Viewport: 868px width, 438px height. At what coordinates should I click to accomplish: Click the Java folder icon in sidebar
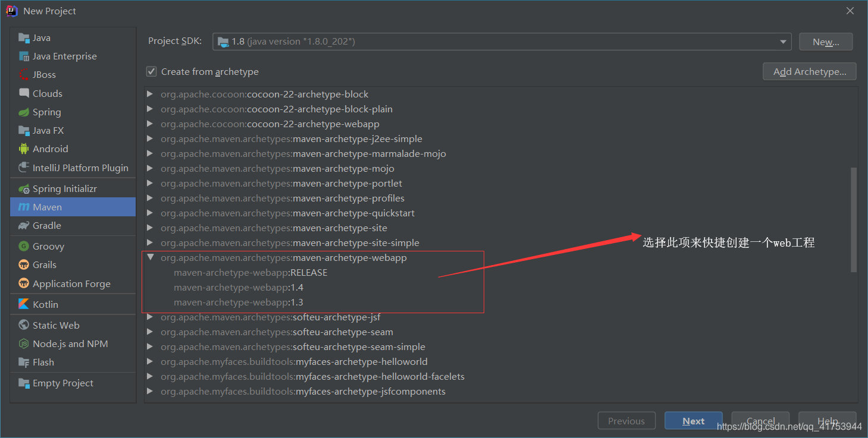pos(24,38)
